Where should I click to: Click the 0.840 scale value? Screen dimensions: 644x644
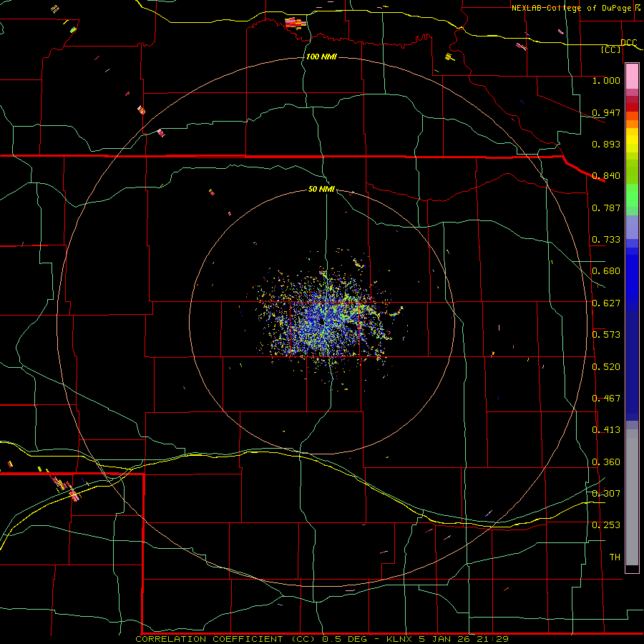click(x=606, y=176)
